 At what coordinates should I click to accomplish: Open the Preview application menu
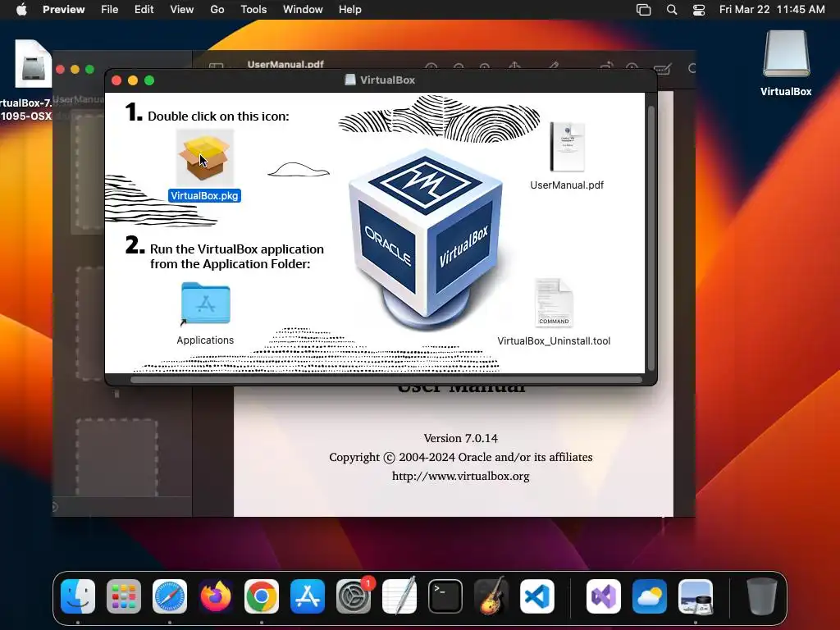coord(64,10)
